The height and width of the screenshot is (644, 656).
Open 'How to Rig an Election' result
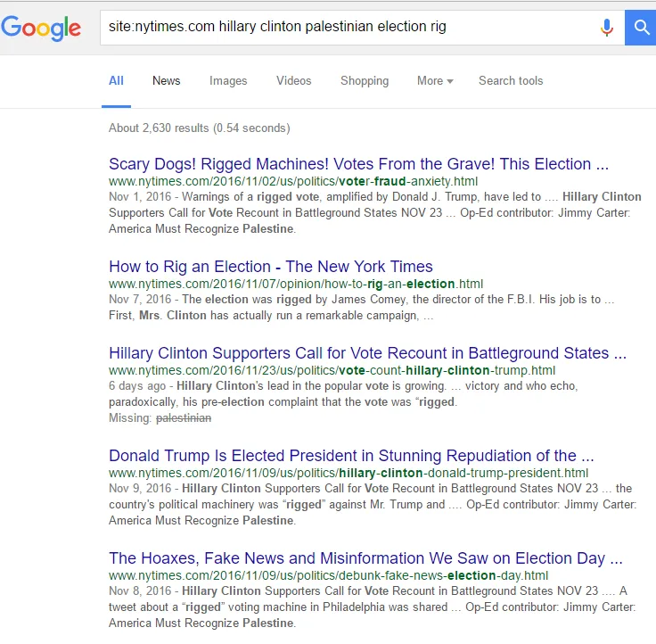tap(271, 267)
